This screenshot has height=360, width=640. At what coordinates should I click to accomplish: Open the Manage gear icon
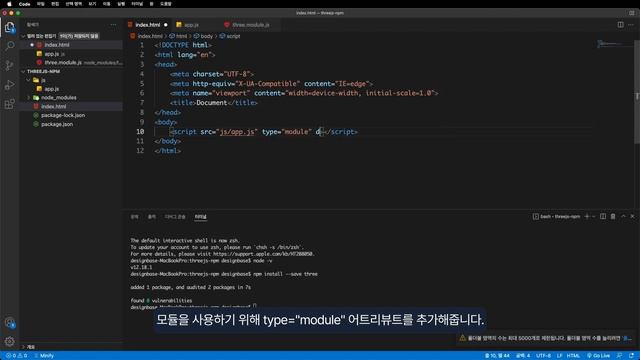[10, 341]
